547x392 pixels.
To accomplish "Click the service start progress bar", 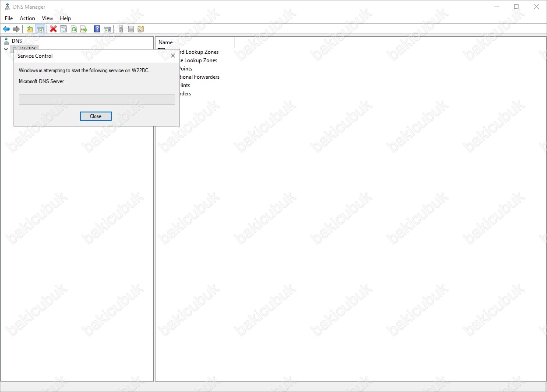I will coord(97,99).
